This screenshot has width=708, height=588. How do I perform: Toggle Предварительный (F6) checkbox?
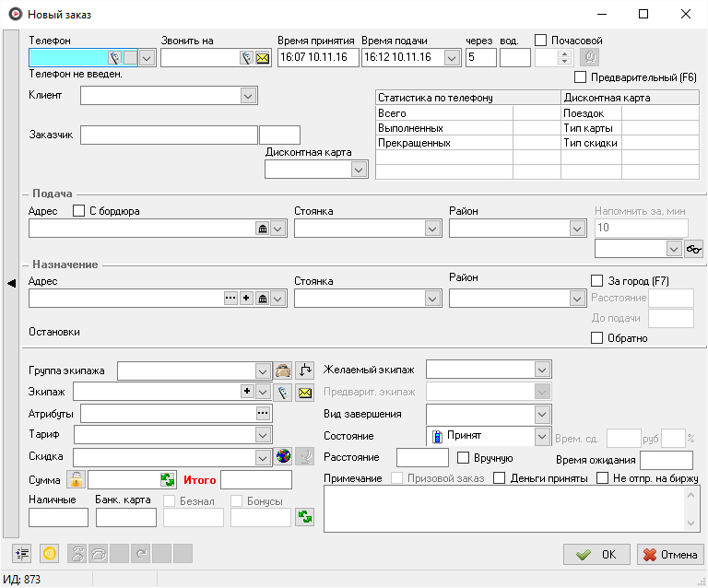click(x=580, y=77)
